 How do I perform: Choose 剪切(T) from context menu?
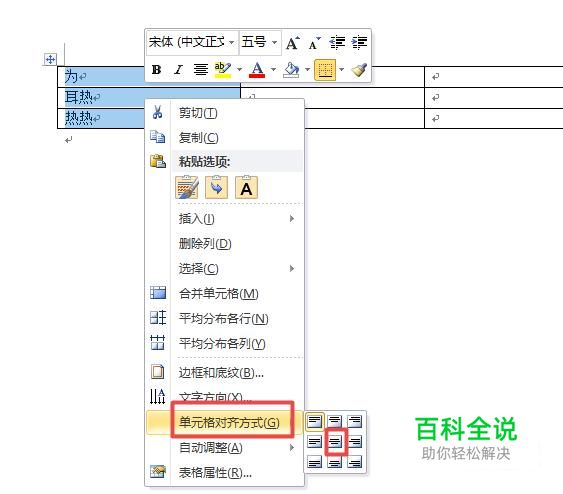point(225,113)
